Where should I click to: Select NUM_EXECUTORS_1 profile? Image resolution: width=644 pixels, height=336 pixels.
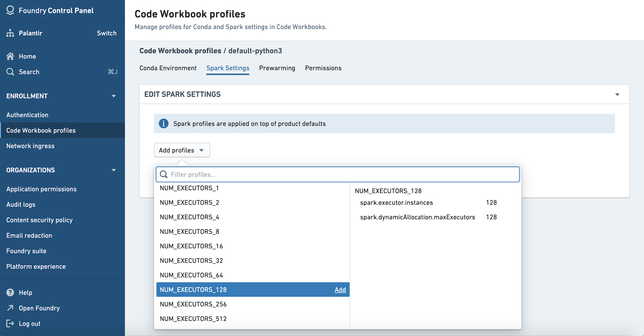[253, 188]
